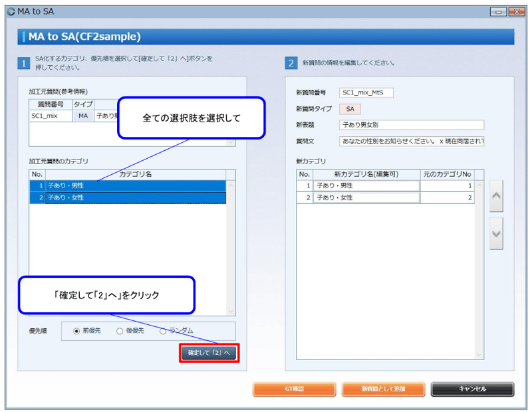The width and height of the screenshot is (532, 412).
Task: Click the 新質問として追加 button
Action: 383,389
